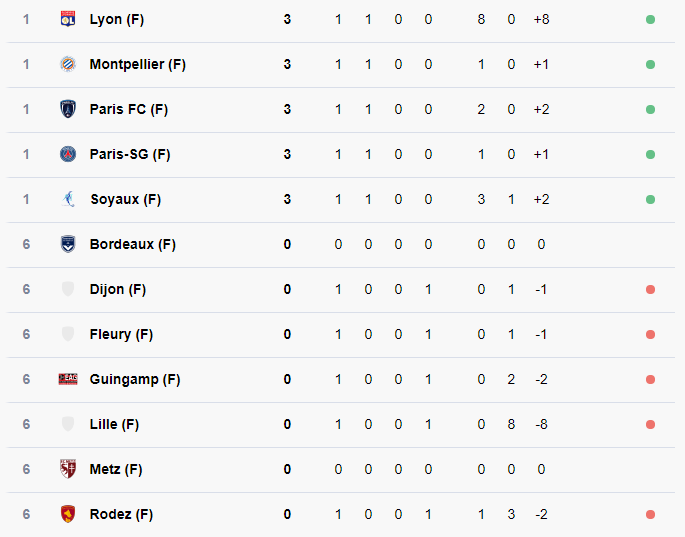Image resolution: width=685 pixels, height=537 pixels.
Task: Click the Bordeaux club crest icon
Action: point(68,244)
